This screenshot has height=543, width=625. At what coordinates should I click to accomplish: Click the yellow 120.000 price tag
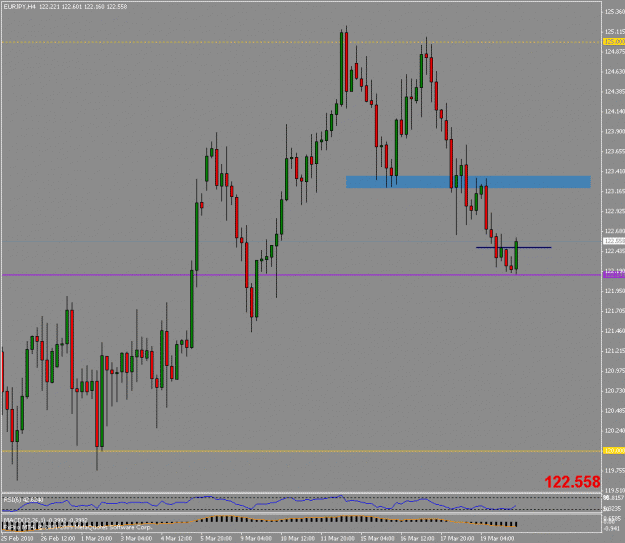(614, 451)
